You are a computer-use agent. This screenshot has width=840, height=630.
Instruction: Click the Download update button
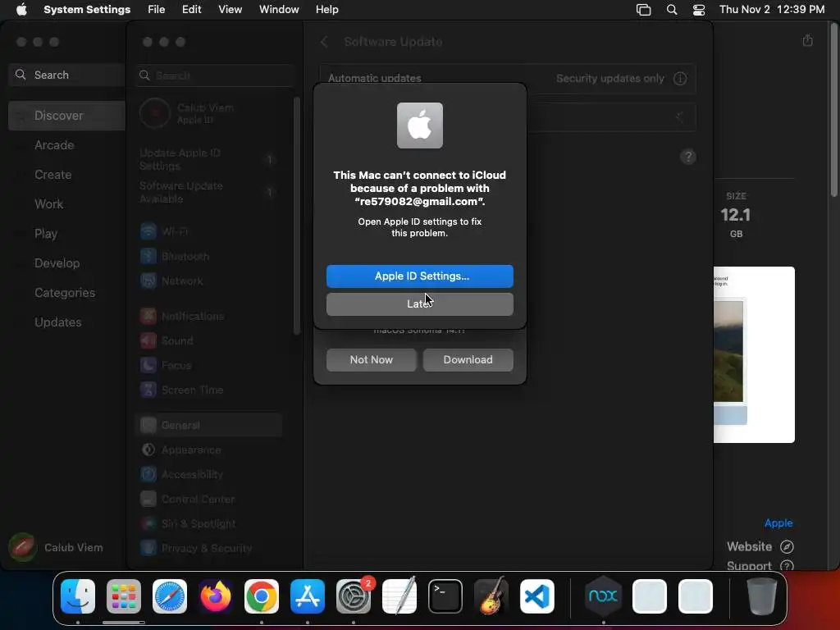(468, 360)
